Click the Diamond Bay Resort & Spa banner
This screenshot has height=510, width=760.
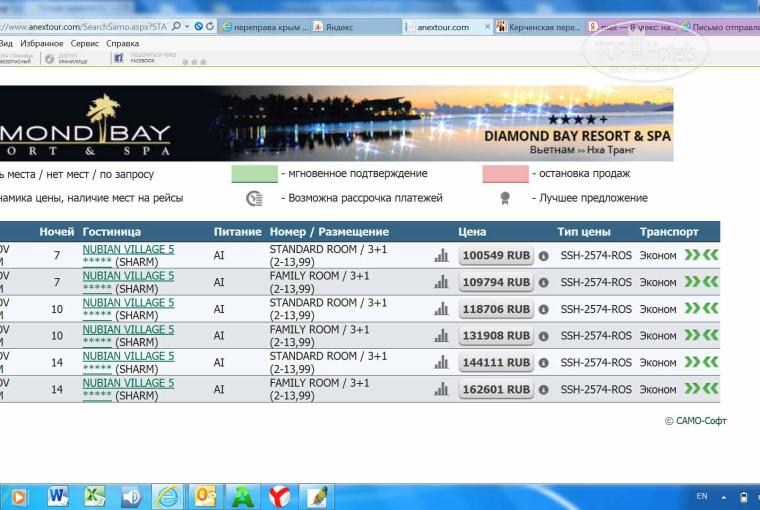[x=336, y=124]
